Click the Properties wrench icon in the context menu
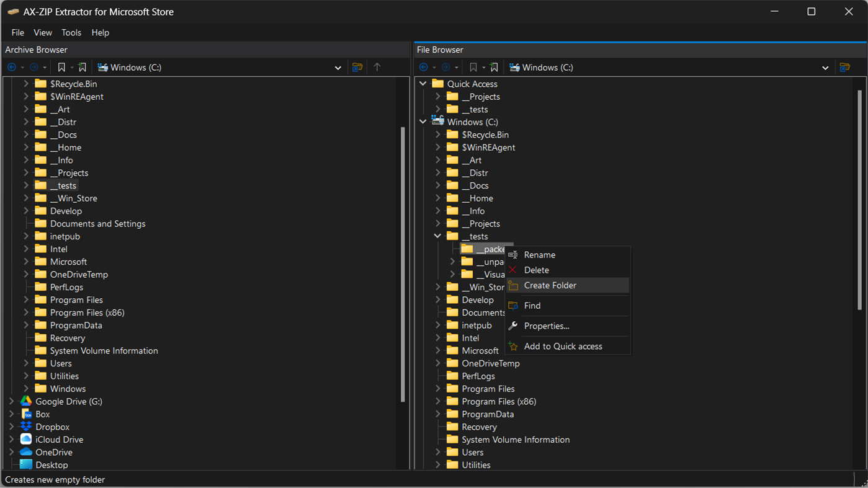This screenshot has width=868, height=488. (514, 326)
